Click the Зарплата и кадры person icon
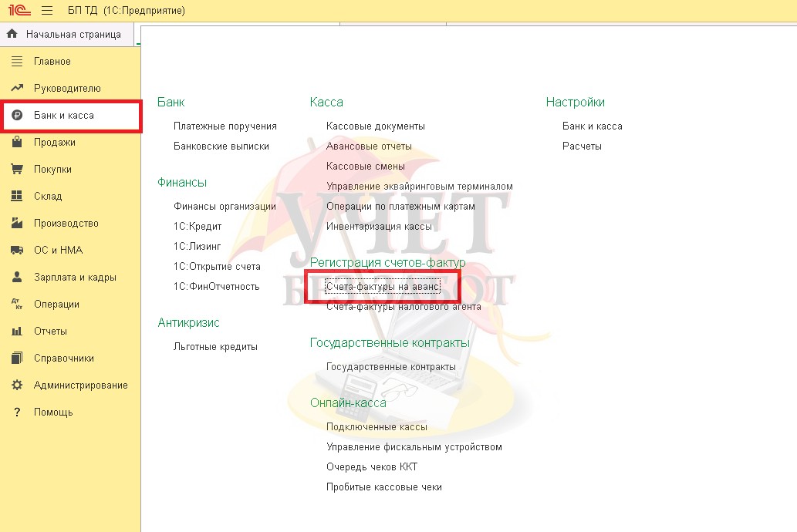The image size is (797, 532). click(17, 277)
